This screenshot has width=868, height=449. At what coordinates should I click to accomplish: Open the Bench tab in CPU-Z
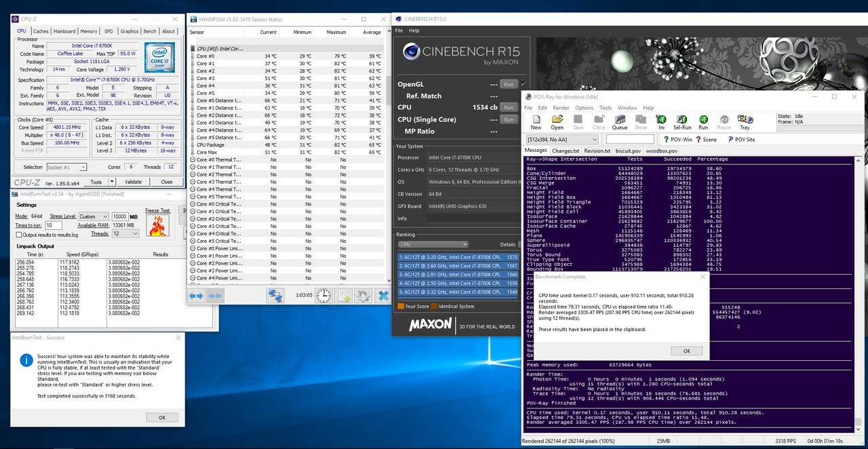tap(150, 31)
